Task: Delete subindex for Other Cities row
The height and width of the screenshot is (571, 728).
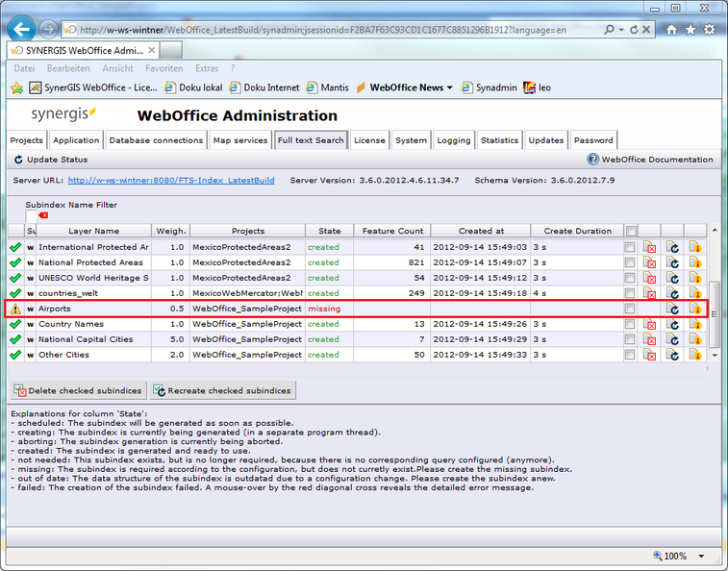Action: (649, 355)
